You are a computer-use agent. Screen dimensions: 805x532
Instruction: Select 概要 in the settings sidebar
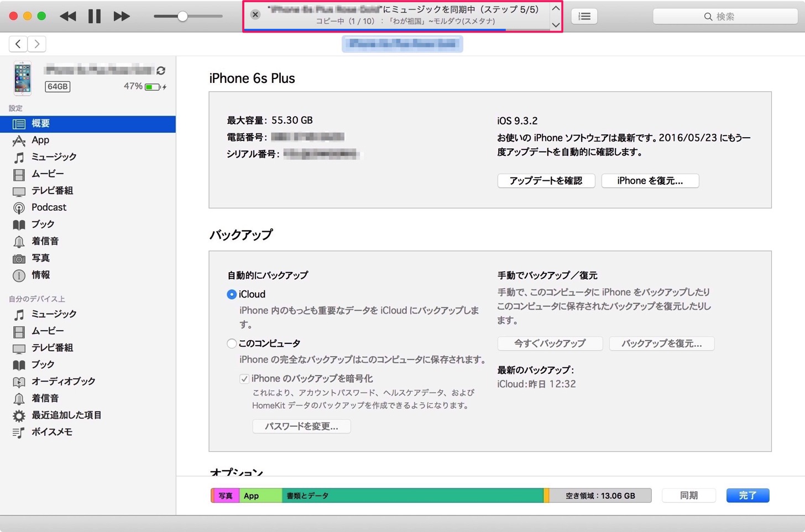pyautogui.click(x=88, y=123)
